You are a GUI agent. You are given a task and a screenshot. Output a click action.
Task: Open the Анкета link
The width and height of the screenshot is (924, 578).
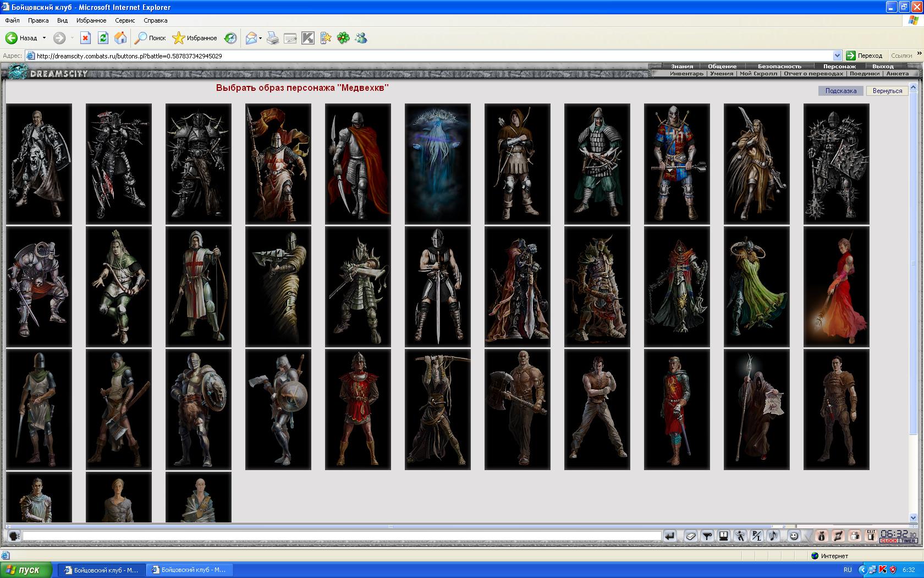click(x=898, y=73)
